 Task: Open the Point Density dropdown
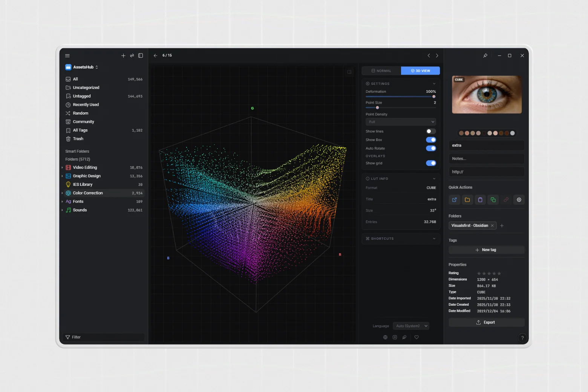401,122
